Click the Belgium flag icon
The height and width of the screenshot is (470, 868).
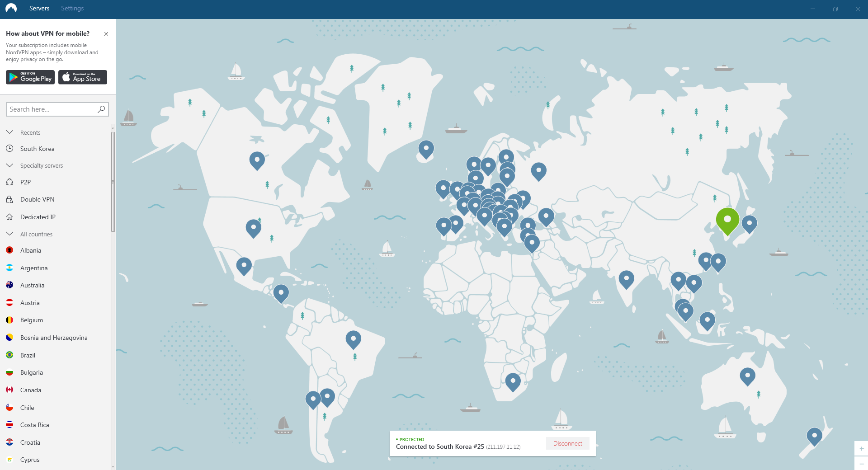click(x=9, y=320)
